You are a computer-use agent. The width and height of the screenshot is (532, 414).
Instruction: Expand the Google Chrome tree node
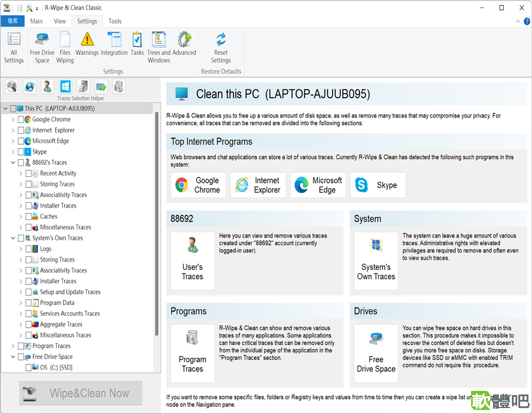[13, 119]
